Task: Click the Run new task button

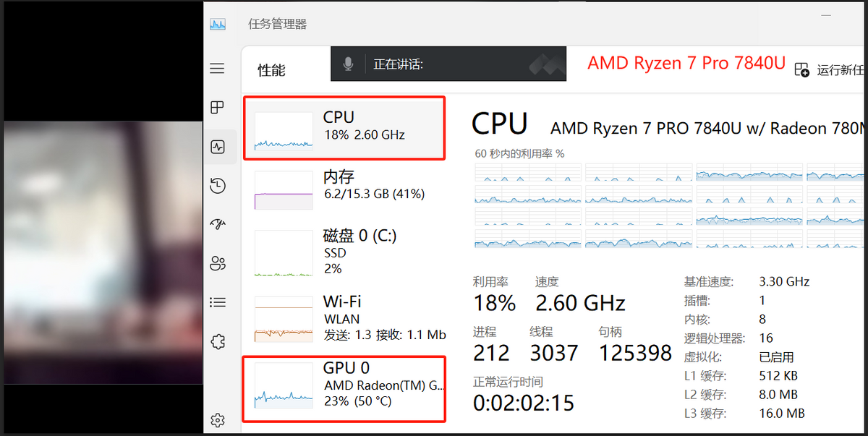Action: 830,70
